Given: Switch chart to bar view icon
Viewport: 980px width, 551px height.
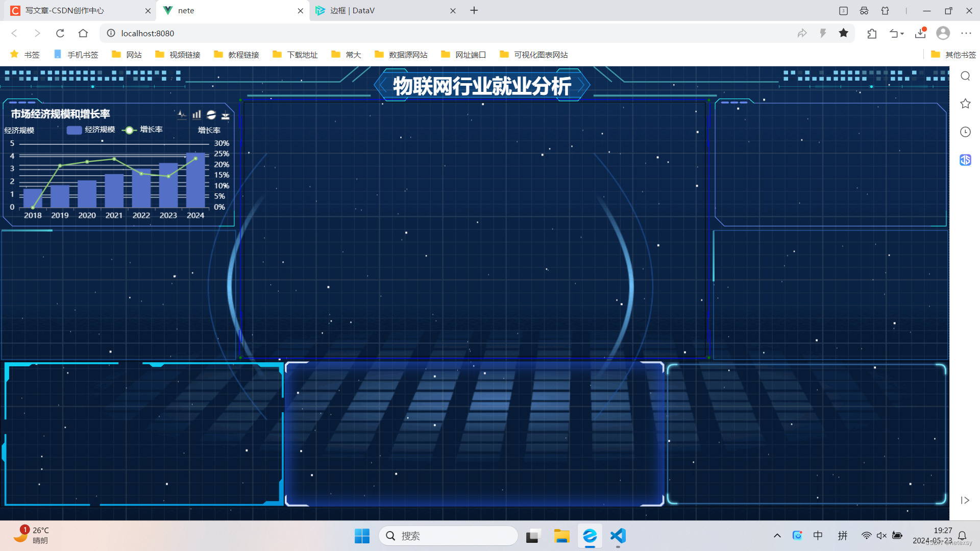Looking at the screenshot, I should pos(197,115).
